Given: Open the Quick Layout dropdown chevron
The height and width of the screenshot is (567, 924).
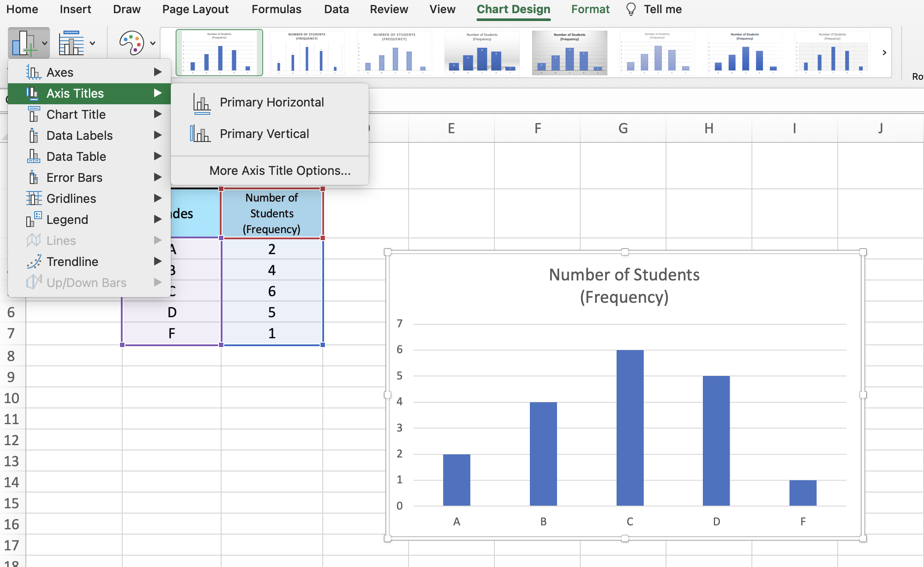Looking at the screenshot, I should [x=92, y=43].
